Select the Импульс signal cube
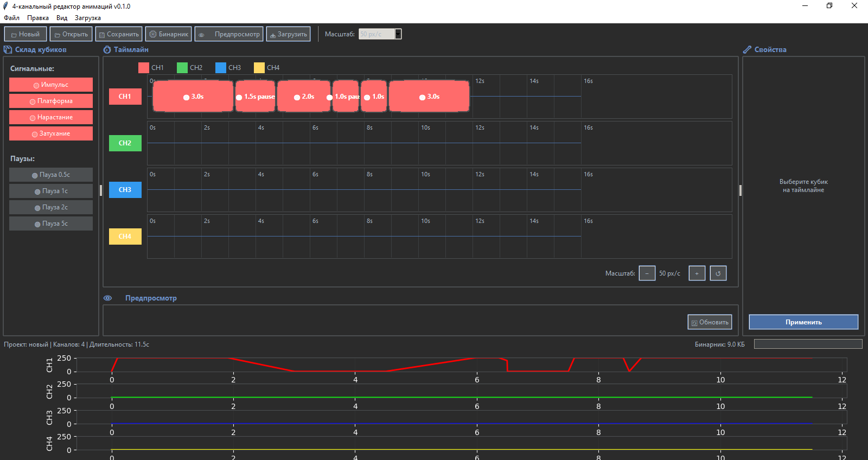 coord(51,85)
